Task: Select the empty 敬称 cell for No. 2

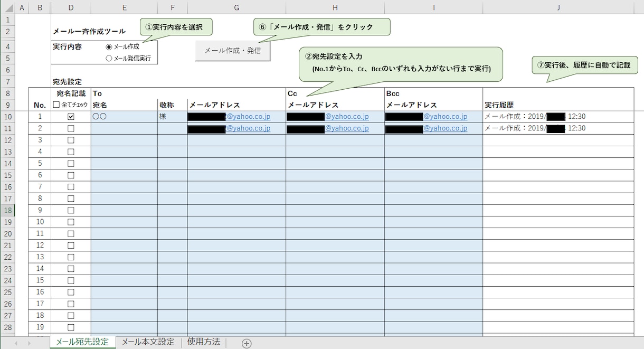Action: (x=172, y=128)
